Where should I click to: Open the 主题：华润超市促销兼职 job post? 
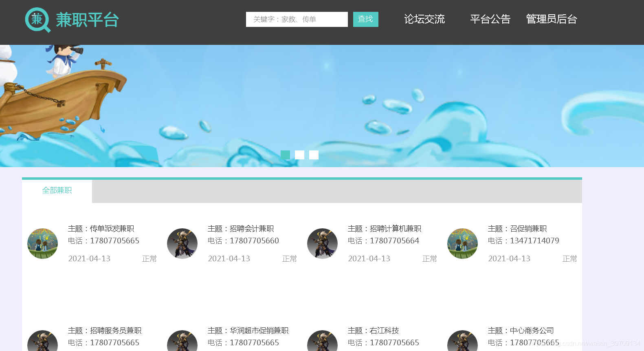pos(248,331)
